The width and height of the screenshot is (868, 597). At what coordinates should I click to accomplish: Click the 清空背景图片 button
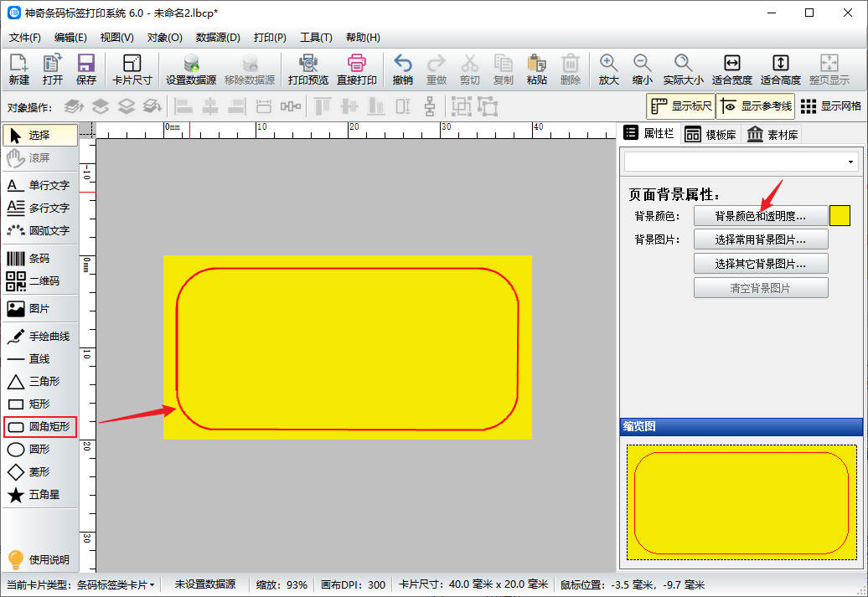[x=761, y=288]
